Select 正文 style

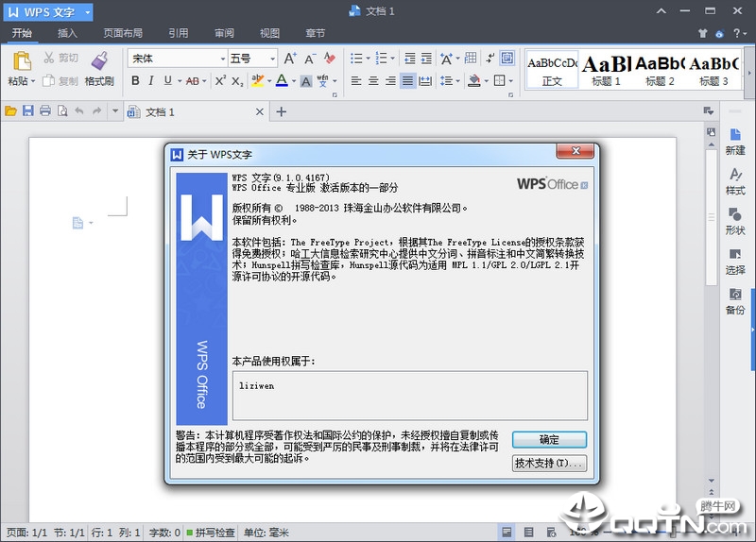tap(552, 69)
